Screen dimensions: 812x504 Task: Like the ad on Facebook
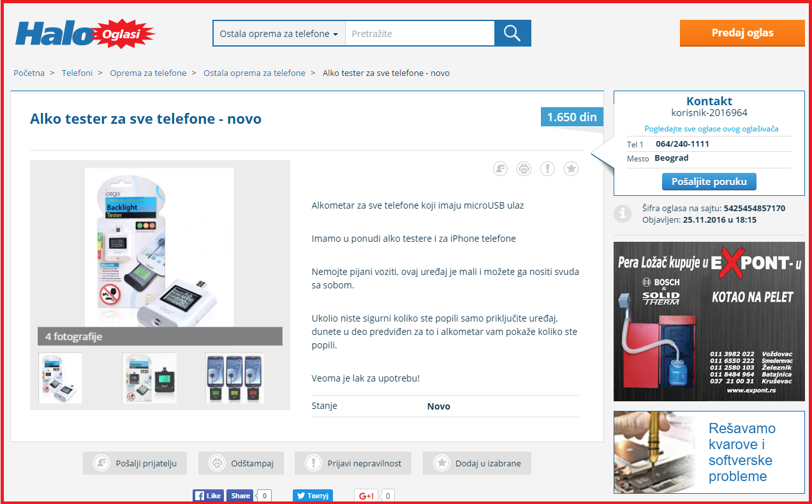pyautogui.click(x=208, y=496)
